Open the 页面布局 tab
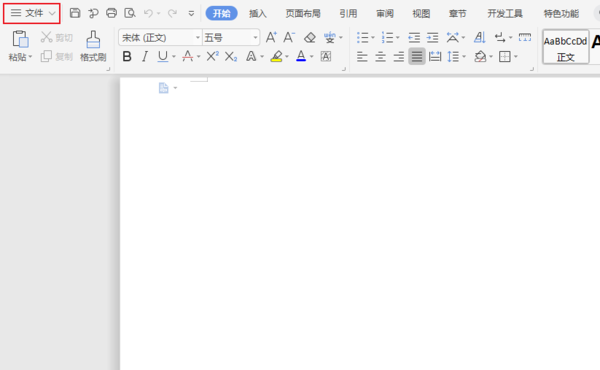 click(303, 14)
